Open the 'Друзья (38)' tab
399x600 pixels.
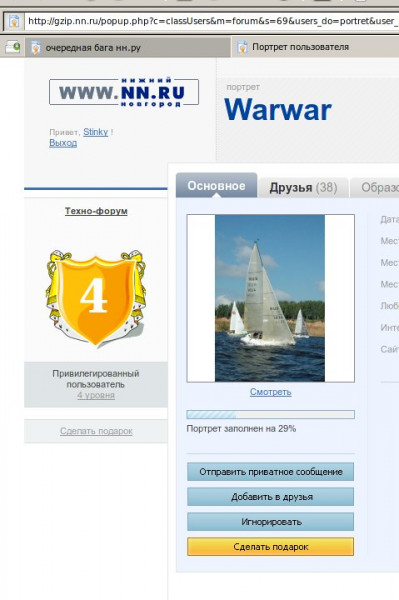(303, 188)
